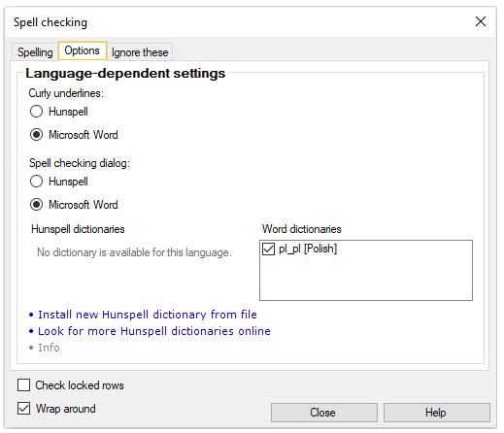Open Help for spell checking
504x433 pixels.
[x=437, y=413]
